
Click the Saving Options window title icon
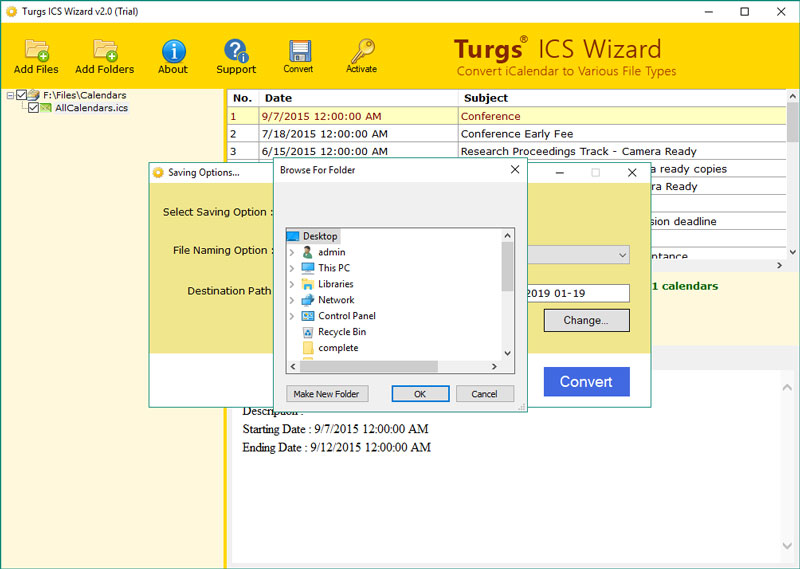(158, 172)
